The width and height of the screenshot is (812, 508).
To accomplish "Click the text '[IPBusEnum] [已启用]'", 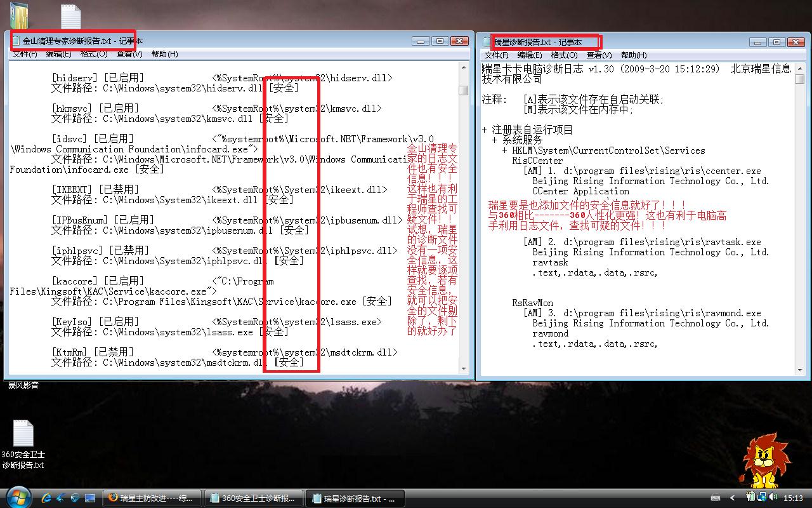I will [x=105, y=220].
